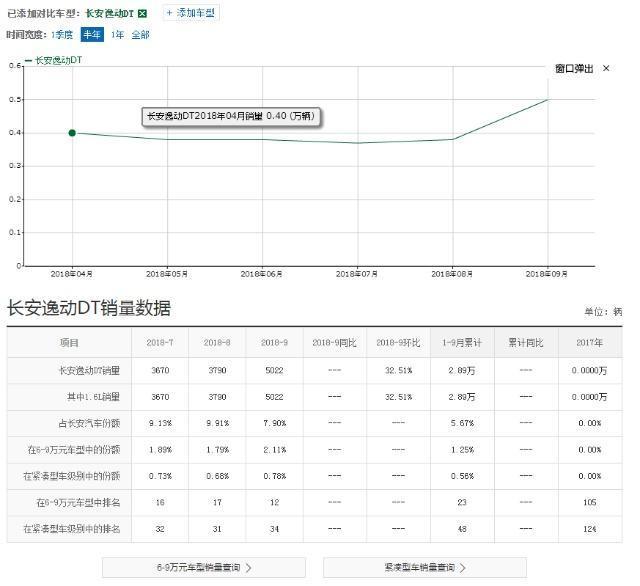Select the 1年 time span

tap(117, 35)
